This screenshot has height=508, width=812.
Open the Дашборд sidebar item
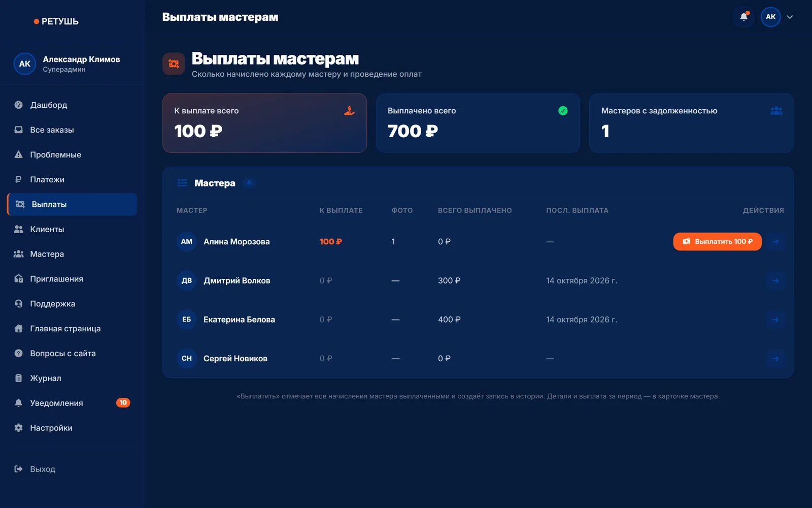coord(72,105)
